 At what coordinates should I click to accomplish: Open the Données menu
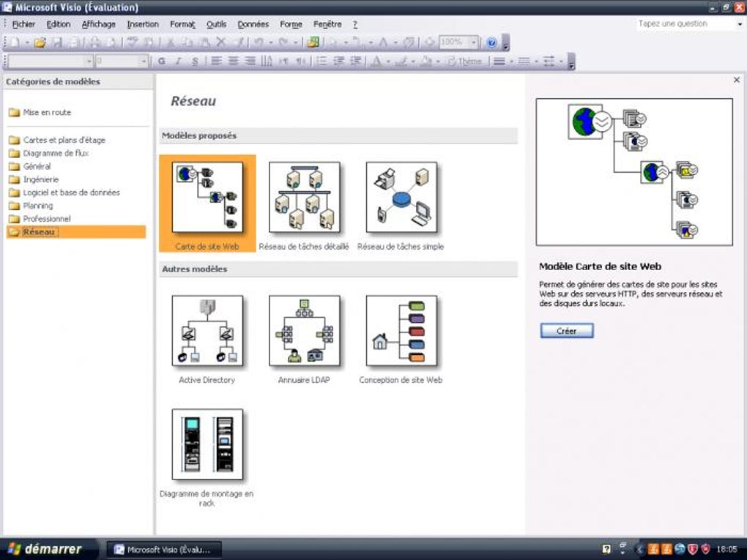tap(253, 24)
